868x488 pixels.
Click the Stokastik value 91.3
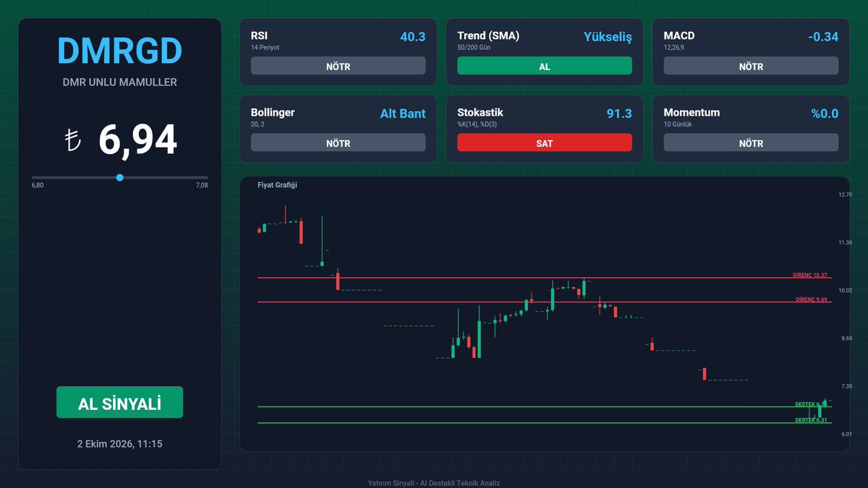pyautogui.click(x=619, y=114)
